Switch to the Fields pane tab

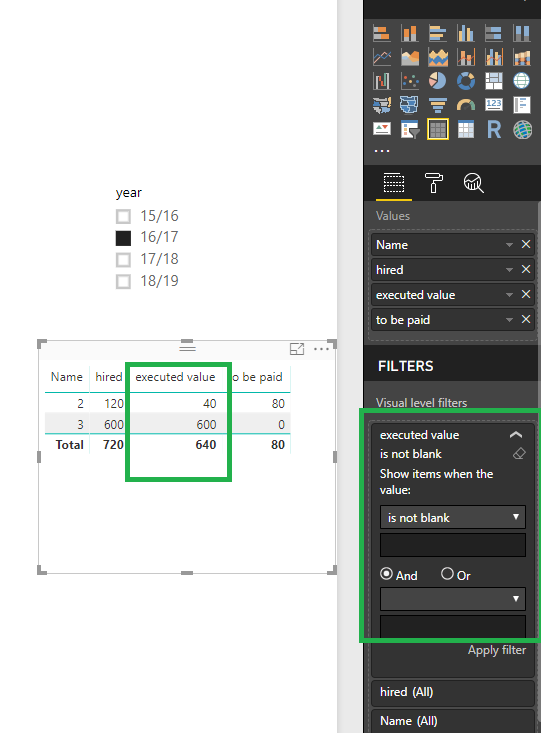[x=394, y=183]
